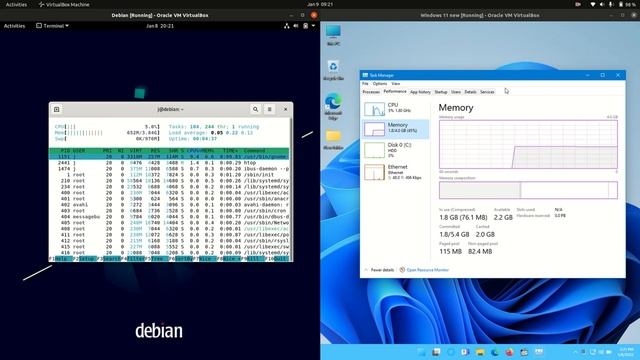Screen dimensions: 640x360
Task: Select the Ethernet performance item
Action: coord(395,172)
